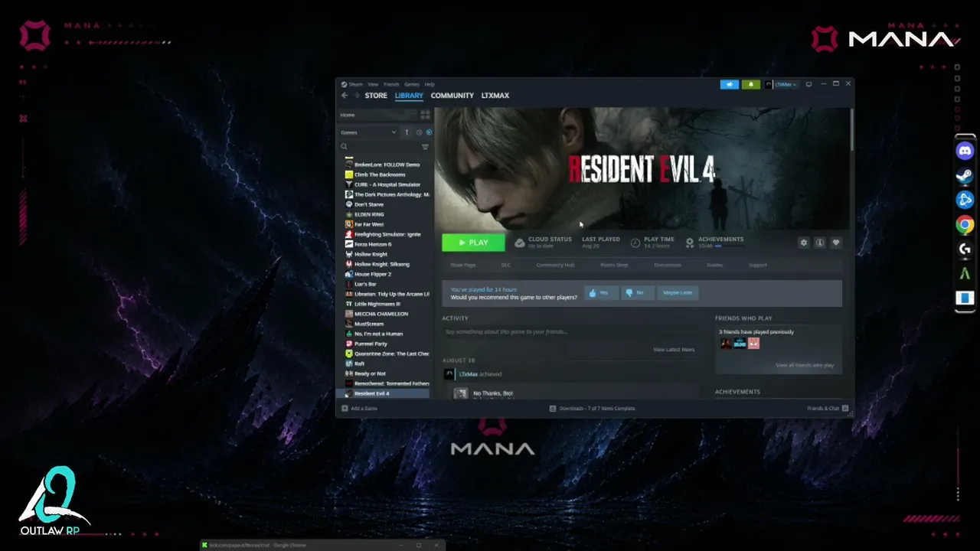Recommend the game with the Yes button
980x551 pixels.
coord(601,293)
